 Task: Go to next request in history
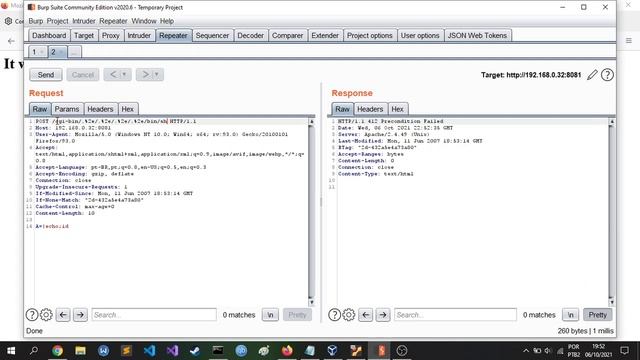point(144,75)
